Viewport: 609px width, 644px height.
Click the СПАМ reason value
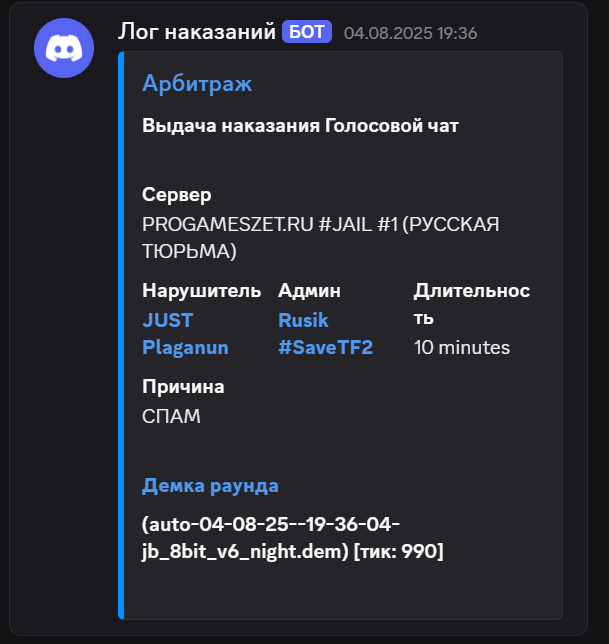(171, 416)
